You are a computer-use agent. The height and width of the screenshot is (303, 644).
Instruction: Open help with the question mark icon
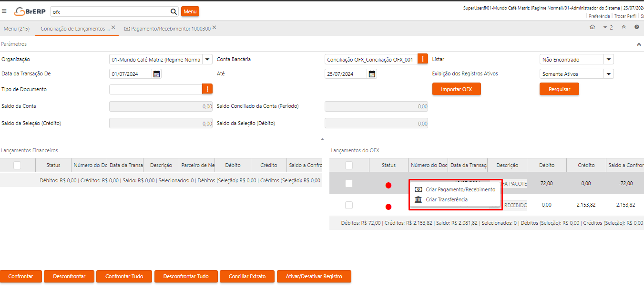pyautogui.click(x=636, y=27)
